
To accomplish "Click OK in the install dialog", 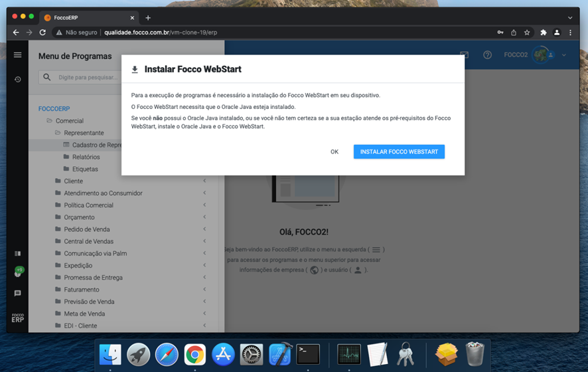I will (334, 151).
